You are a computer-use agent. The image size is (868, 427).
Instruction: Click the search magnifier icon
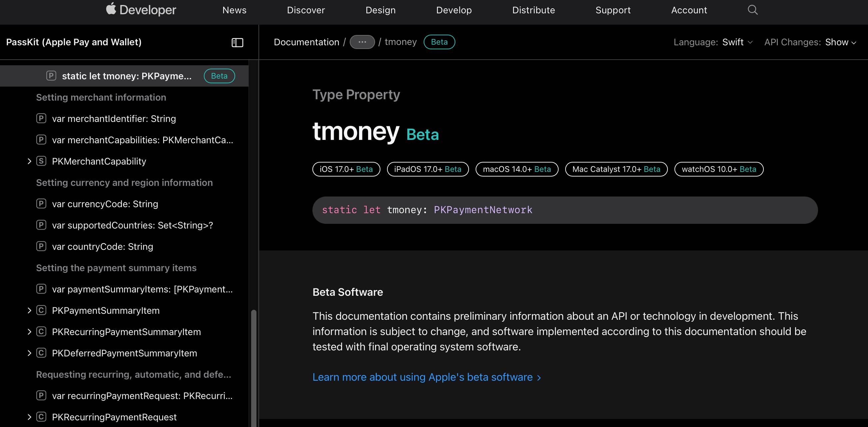click(x=752, y=10)
